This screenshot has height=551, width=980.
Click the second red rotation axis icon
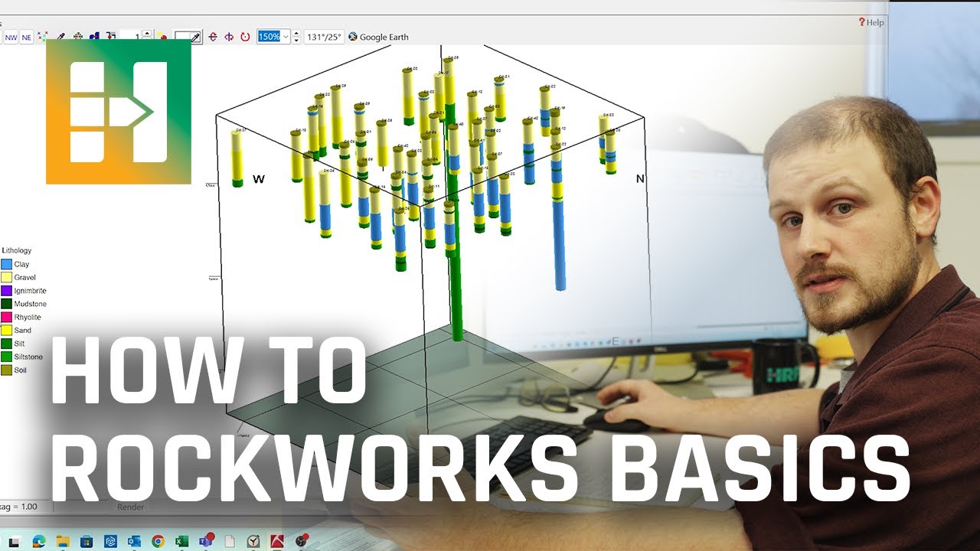[x=229, y=37]
